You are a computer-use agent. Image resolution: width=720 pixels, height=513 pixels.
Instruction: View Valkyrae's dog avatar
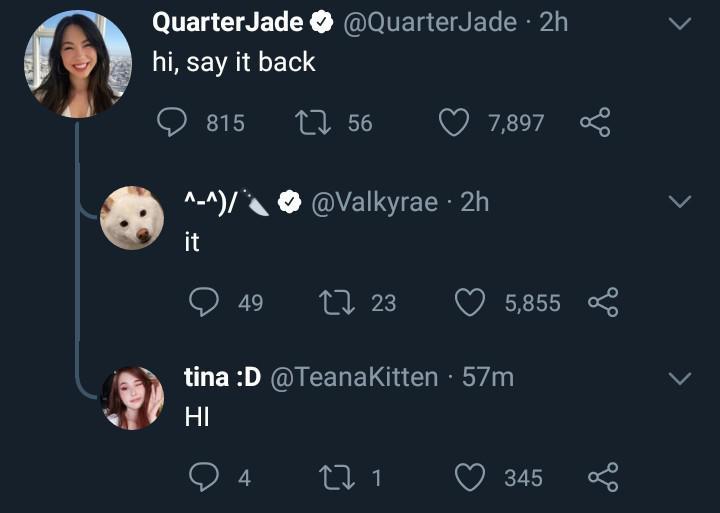[132, 218]
